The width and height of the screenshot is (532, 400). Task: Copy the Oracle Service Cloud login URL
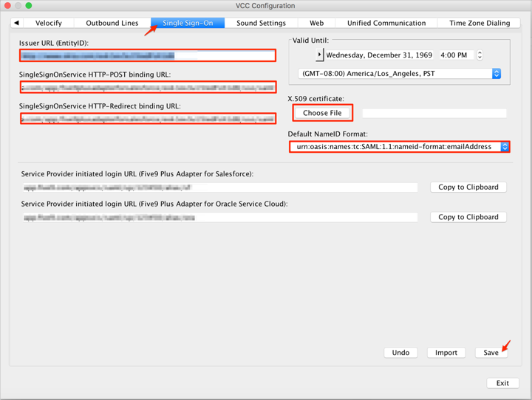468,217
